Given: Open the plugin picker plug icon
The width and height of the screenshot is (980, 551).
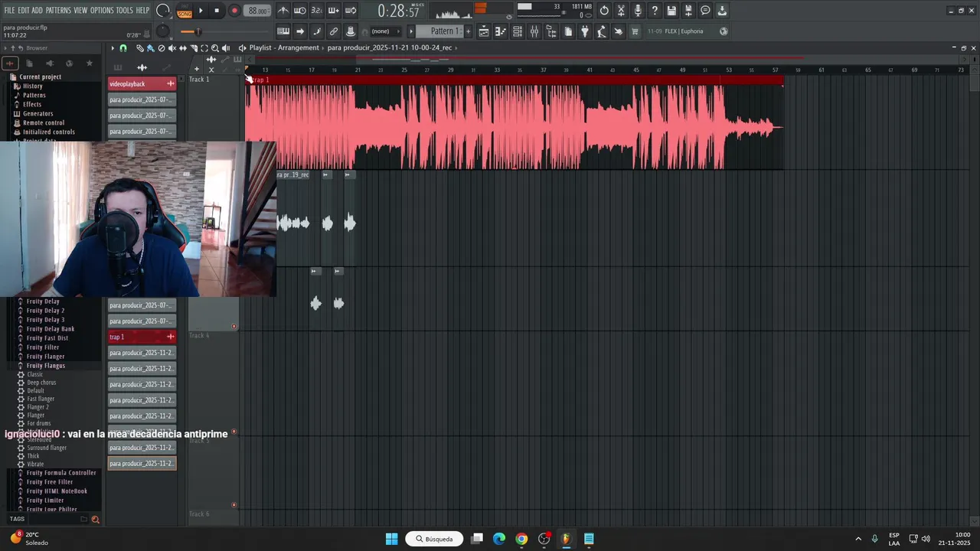Looking at the screenshot, I should pos(585,31).
